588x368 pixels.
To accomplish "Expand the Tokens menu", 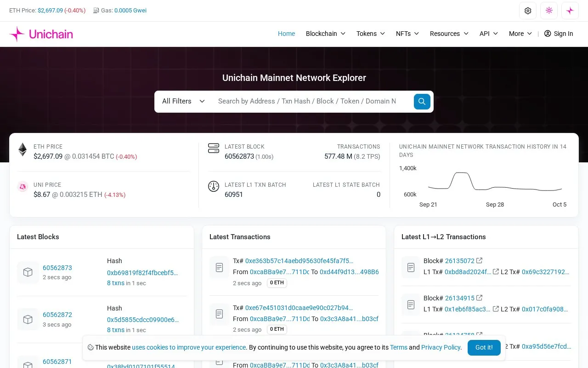I will 371,34.
